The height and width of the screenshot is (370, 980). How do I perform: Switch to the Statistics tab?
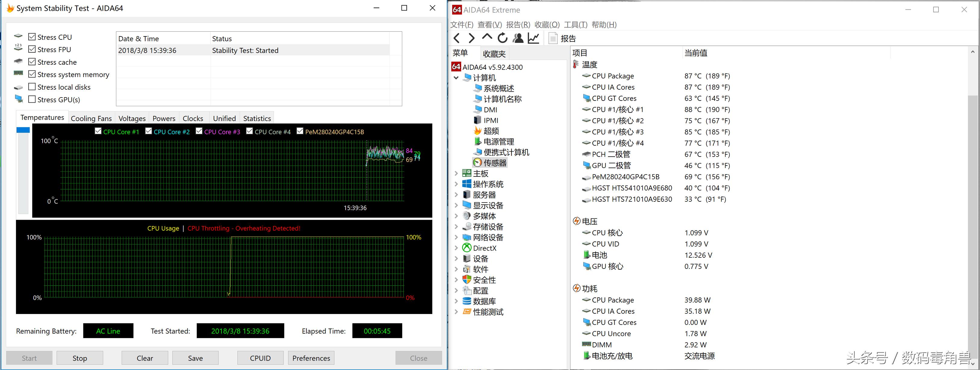pyautogui.click(x=256, y=118)
